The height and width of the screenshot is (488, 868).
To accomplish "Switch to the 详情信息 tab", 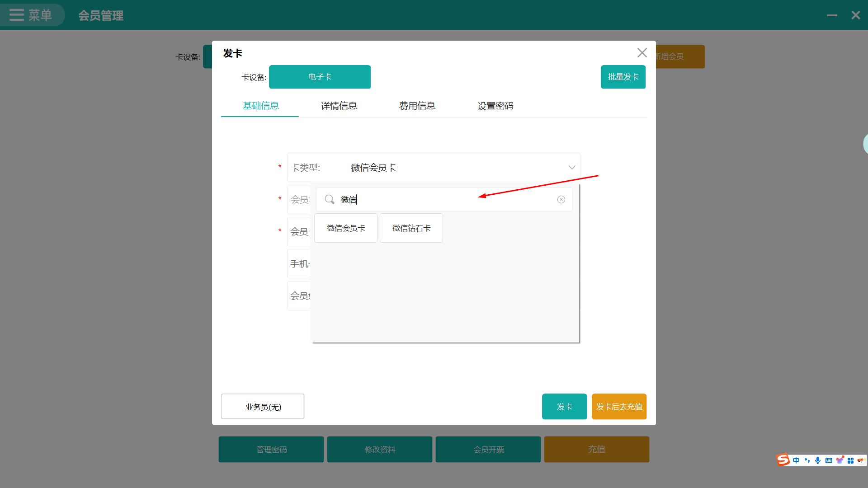I will click(x=339, y=106).
